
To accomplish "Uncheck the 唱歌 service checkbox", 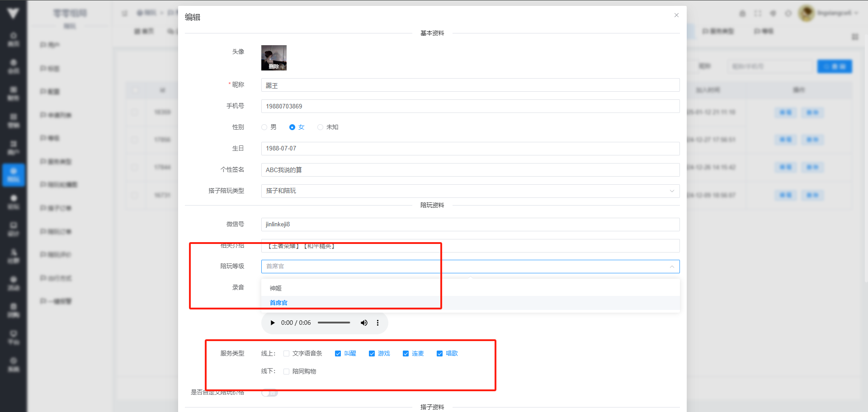I will pyautogui.click(x=439, y=354).
